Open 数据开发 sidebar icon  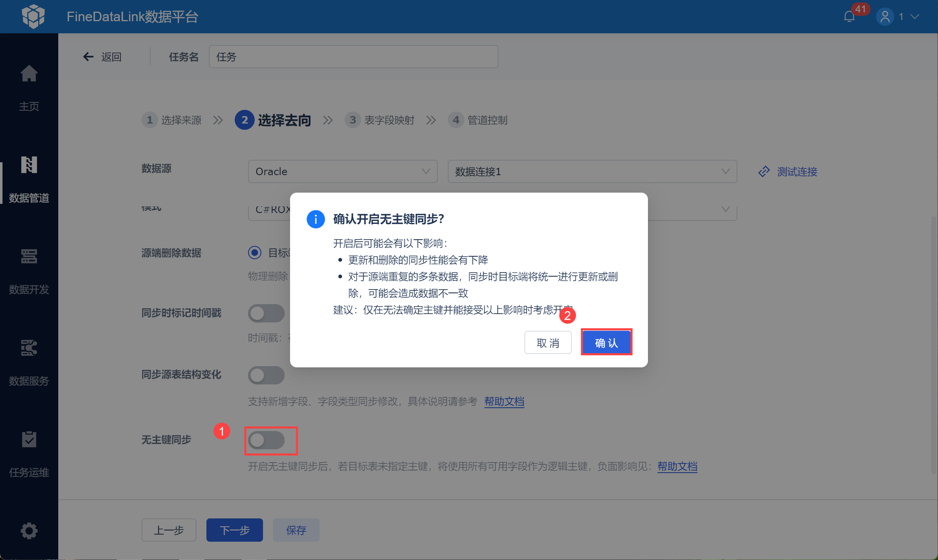point(29,257)
